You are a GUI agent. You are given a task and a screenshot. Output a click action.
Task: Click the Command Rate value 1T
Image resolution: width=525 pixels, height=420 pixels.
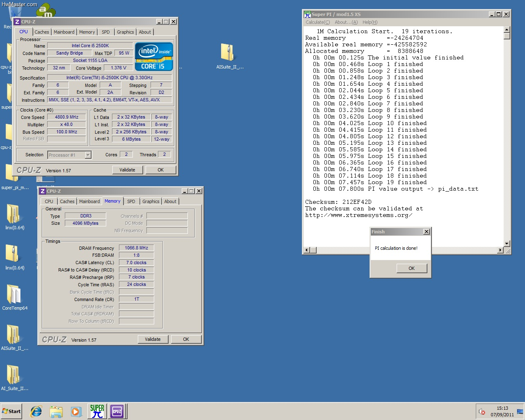[136, 299]
